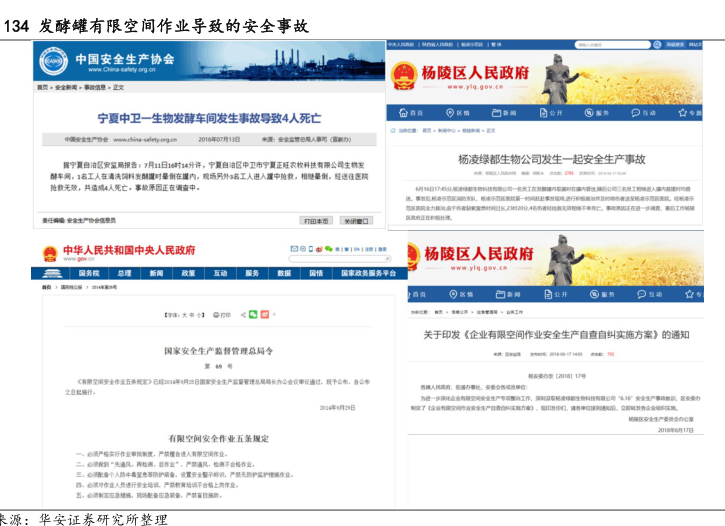
Task: Click 关闭窗口 button on China Safety page
Action: (x=356, y=221)
